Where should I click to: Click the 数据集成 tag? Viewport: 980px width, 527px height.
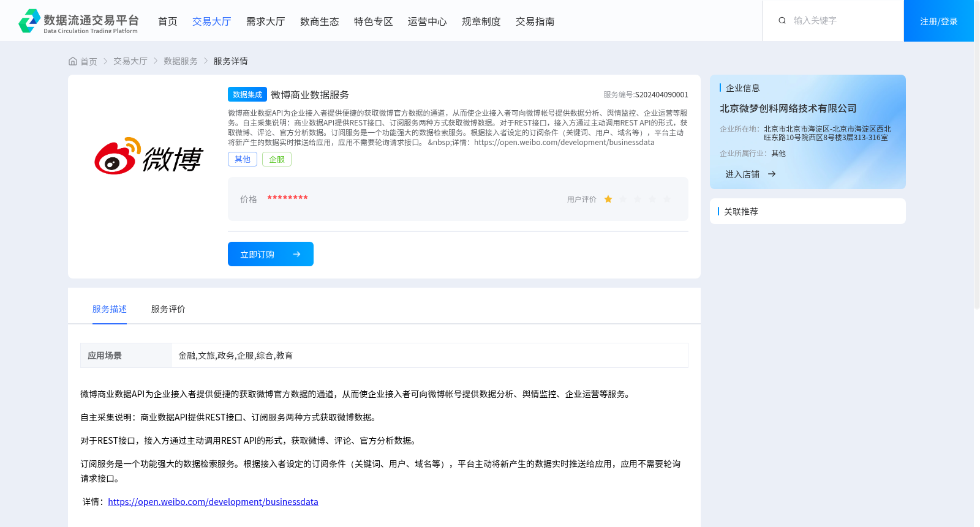(247, 94)
